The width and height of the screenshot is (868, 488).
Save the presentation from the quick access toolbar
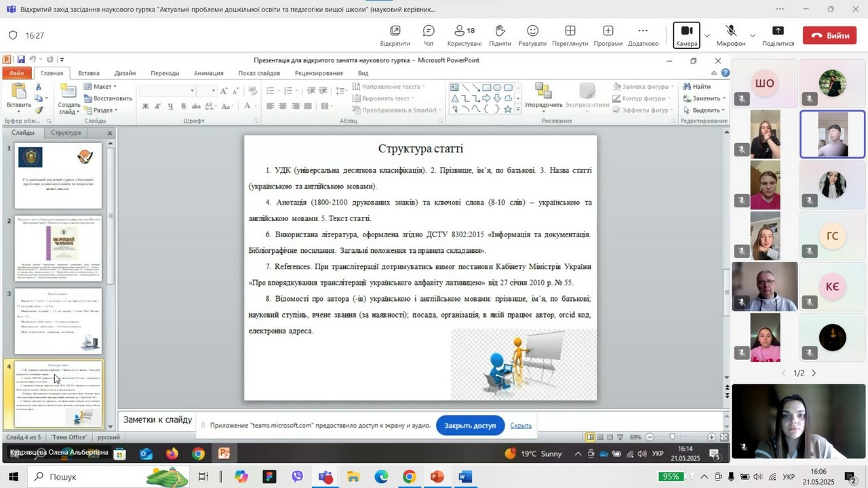click(x=20, y=60)
